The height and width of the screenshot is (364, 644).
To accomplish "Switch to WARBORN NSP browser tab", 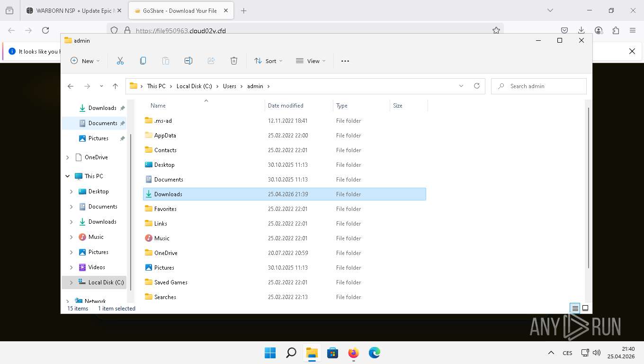I will click(73, 10).
